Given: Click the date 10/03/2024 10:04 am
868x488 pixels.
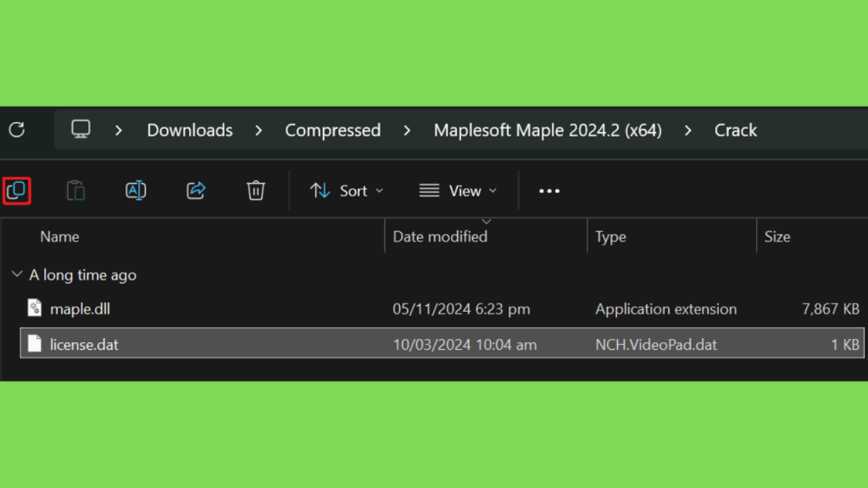Looking at the screenshot, I should point(465,344).
